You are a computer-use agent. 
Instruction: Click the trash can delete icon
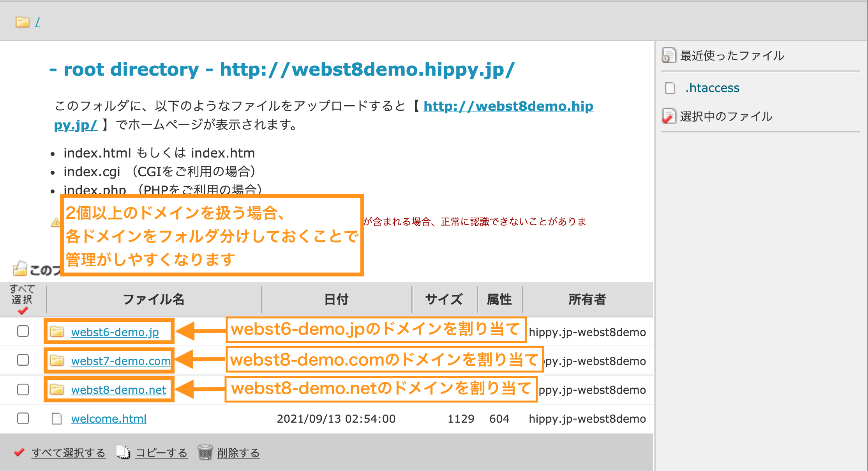coord(205,453)
